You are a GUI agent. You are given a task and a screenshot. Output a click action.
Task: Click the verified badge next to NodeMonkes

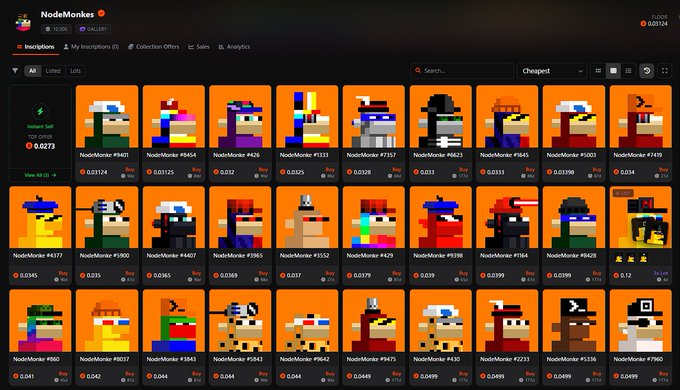tap(101, 13)
